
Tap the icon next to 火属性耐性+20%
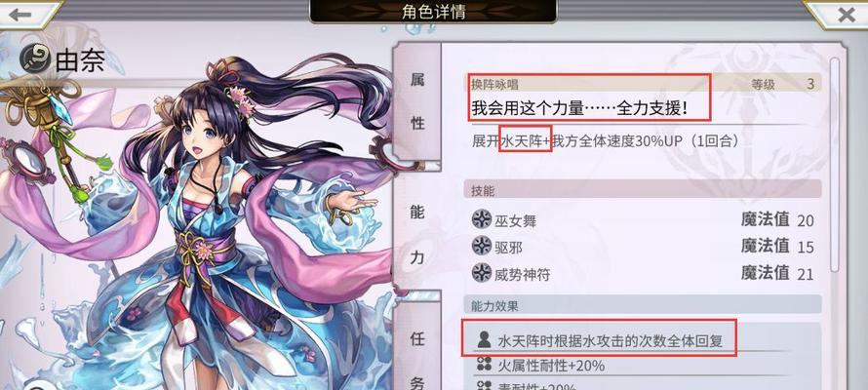tap(484, 365)
